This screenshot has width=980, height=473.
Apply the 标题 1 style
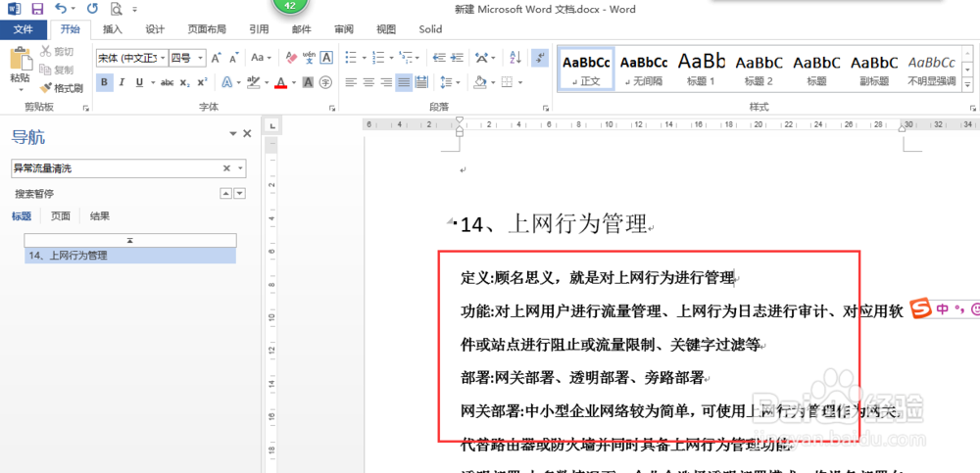click(701, 69)
